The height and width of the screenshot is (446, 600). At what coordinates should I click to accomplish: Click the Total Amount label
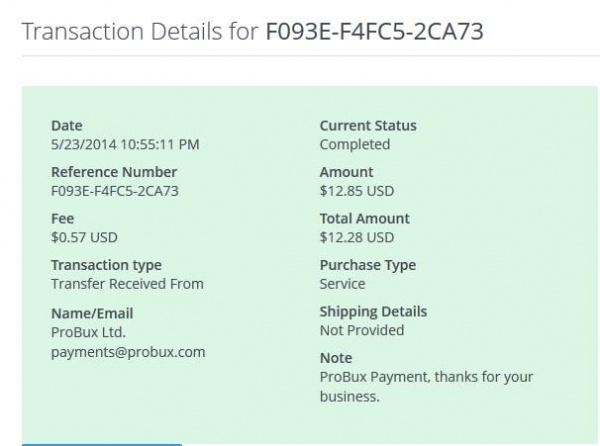(364, 218)
